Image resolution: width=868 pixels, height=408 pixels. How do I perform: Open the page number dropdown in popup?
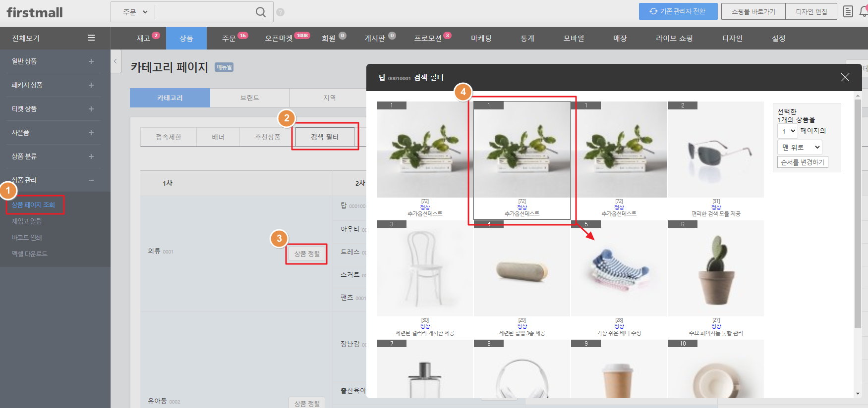click(x=787, y=131)
